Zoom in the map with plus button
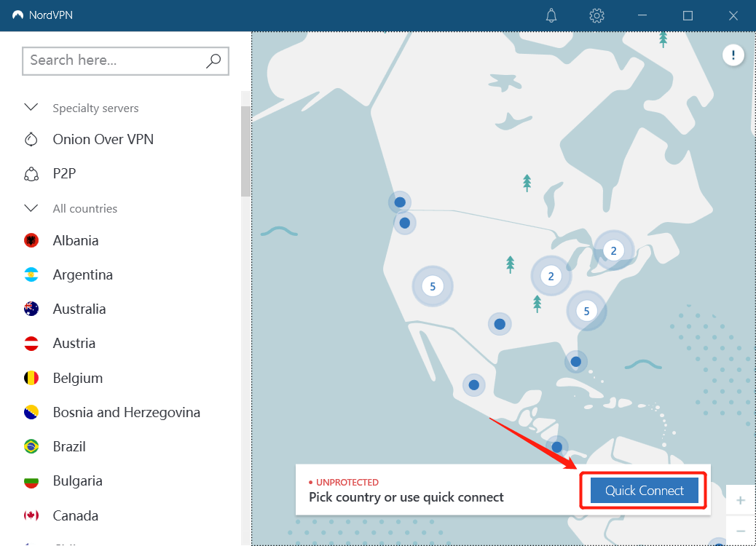This screenshot has height=546, width=756. pos(741,501)
